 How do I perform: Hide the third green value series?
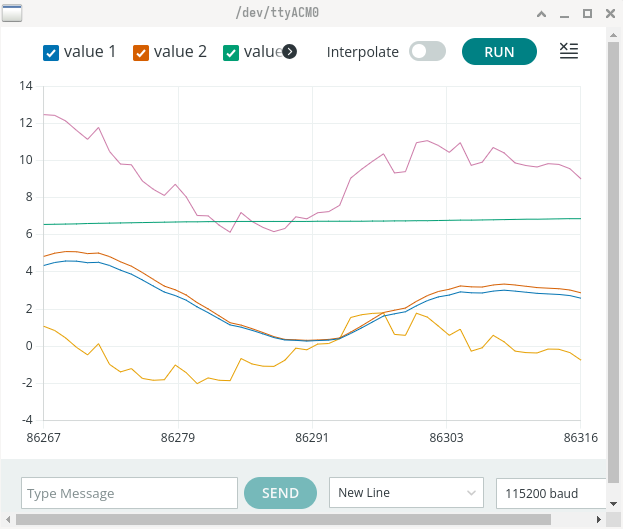click(x=231, y=52)
